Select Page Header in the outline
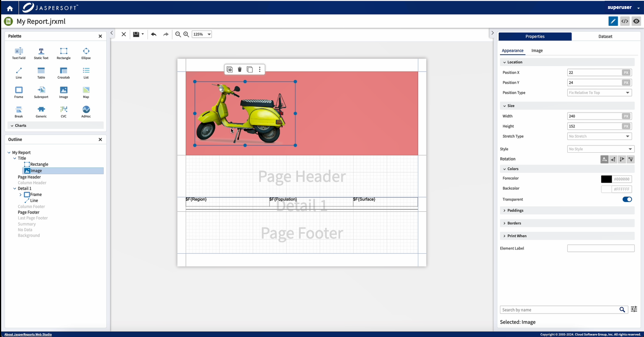The image size is (644, 337). (x=29, y=177)
